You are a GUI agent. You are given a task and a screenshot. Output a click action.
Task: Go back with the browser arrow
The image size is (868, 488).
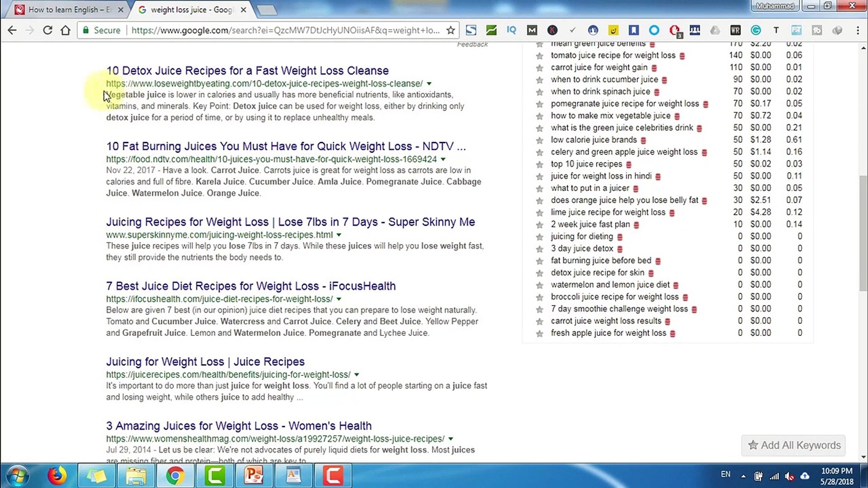[12, 30]
